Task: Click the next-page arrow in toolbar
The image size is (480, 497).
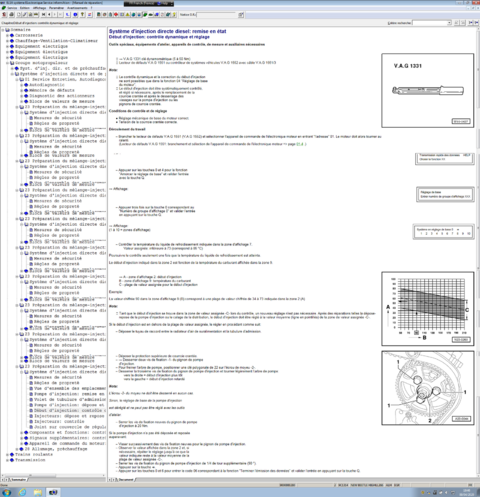Action: [x=54, y=15]
